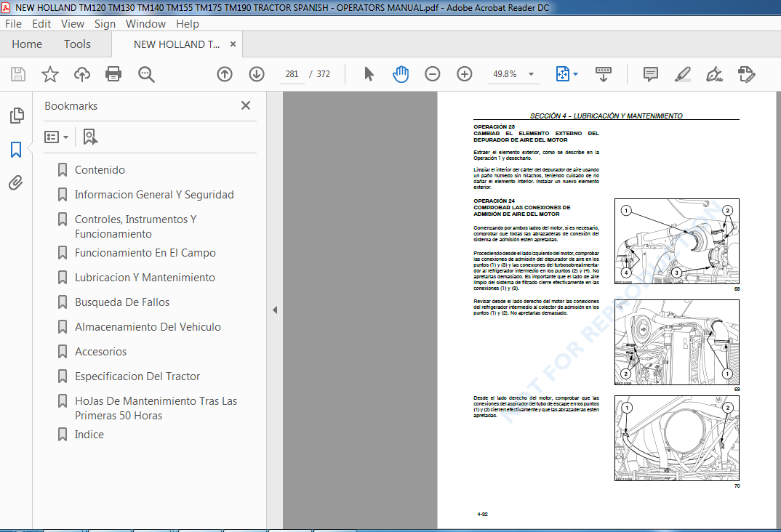Open Busqueda De Fallos bookmark
The height and width of the screenshot is (532, 781).
click(122, 302)
